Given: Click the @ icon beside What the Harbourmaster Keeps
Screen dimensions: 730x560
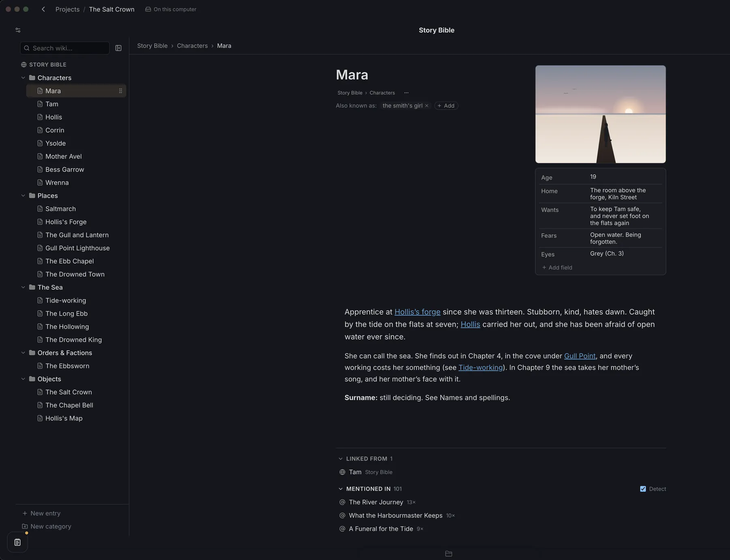Looking at the screenshot, I should (x=342, y=515).
